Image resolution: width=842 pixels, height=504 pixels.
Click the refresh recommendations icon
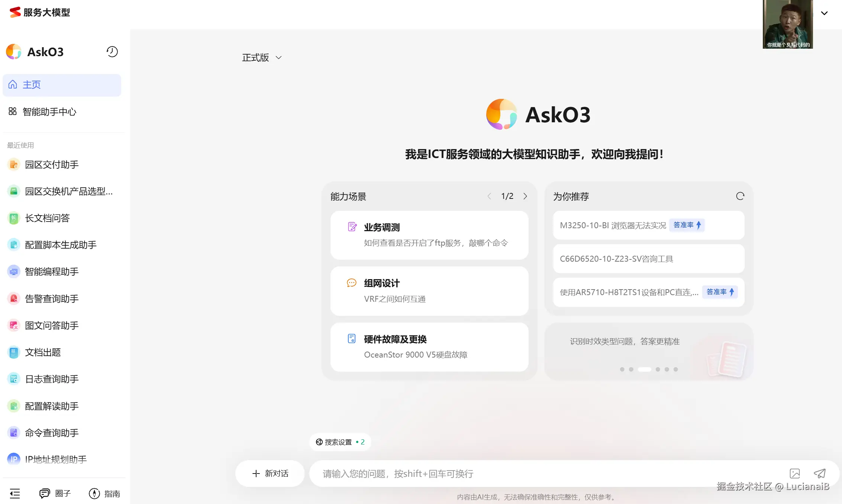point(740,196)
